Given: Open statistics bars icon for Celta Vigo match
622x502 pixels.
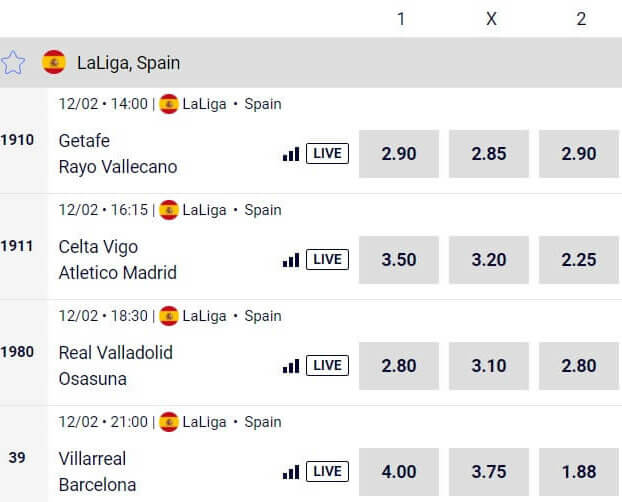Looking at the screenshot, I should tap(291, 260).
